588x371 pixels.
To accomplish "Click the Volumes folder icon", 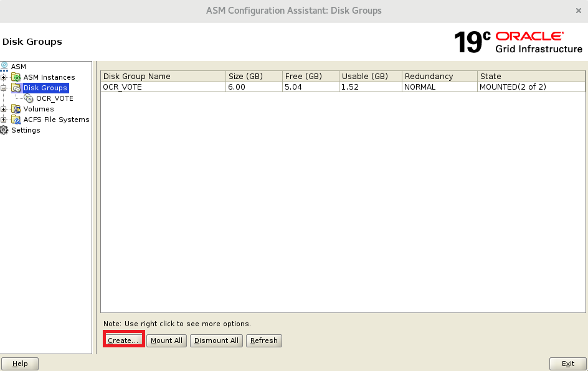I will (16, 109).
